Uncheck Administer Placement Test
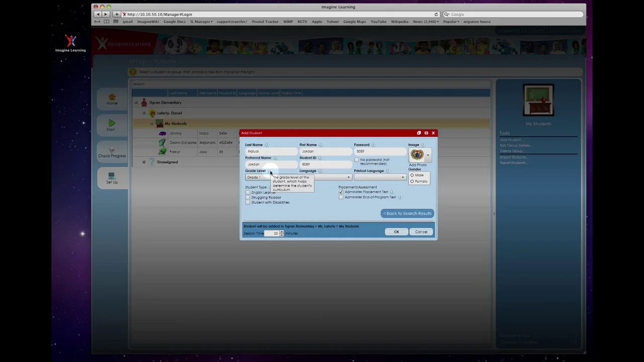 341,192
